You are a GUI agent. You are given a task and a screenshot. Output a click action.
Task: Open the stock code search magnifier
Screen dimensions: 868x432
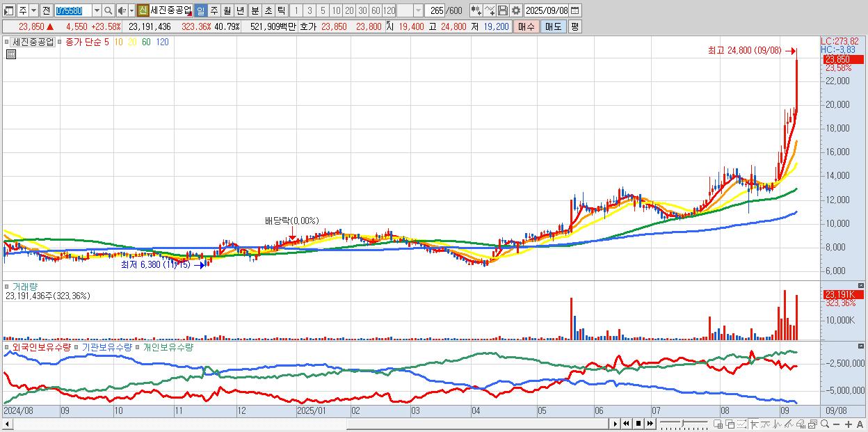pos(108,10)
